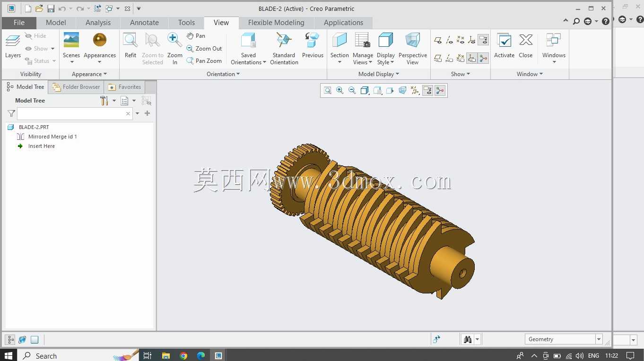Click zoom-out magnifier on in-graphics toolbar
This screenshot has width=644, height=361.
(x=352, y=91)
